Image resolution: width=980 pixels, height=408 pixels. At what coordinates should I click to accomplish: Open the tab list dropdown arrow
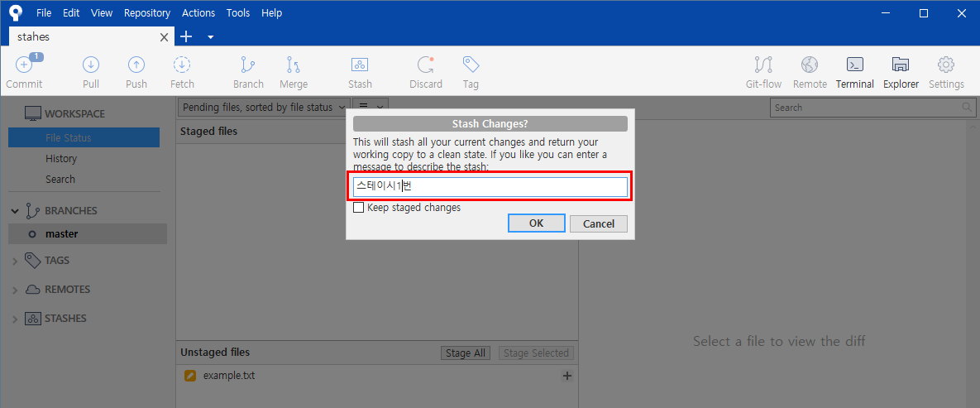pos(211,37)
